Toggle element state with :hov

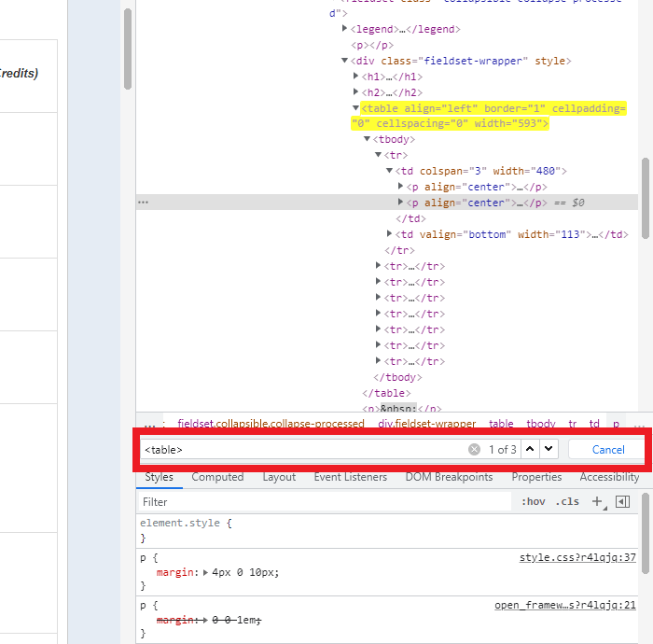tap(533, 501)
